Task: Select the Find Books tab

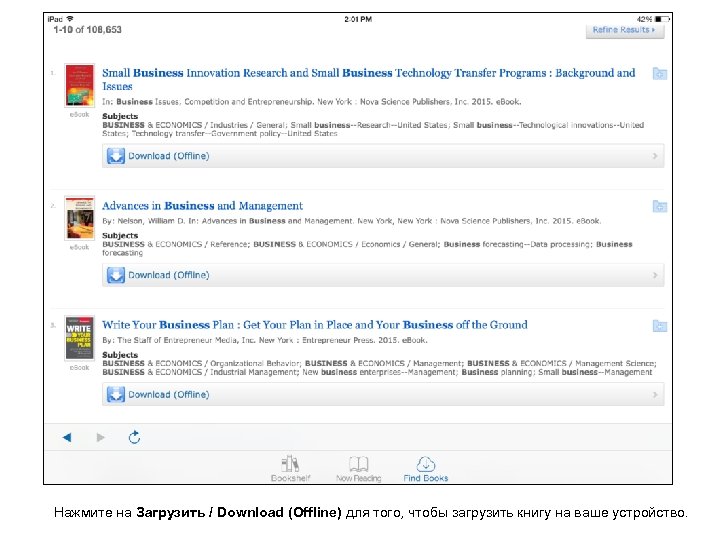Action: (x=426, y=468)
